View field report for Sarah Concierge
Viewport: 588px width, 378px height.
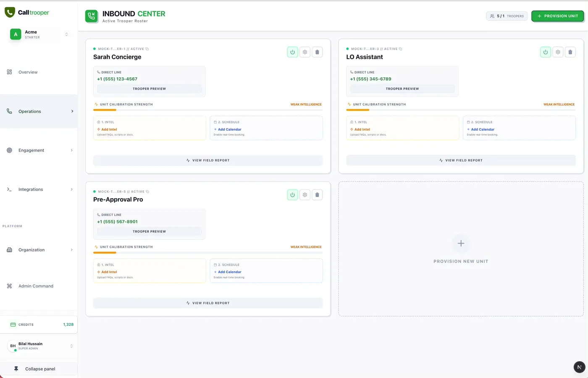[208, 160]
